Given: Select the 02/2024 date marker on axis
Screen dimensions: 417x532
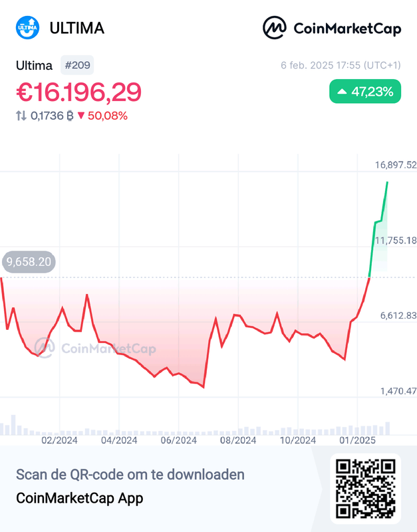Looking at the screenshot, I should pyautogui.click(x=59, y=440).
